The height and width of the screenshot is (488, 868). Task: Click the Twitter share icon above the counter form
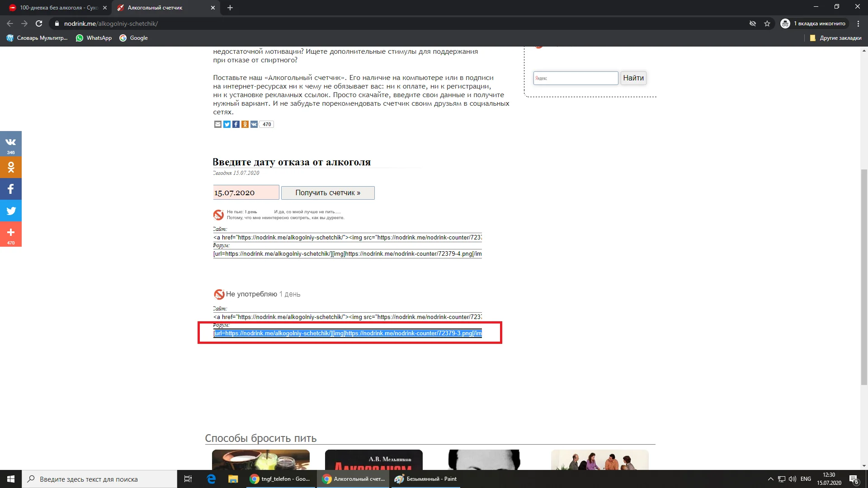click(227, 124)
